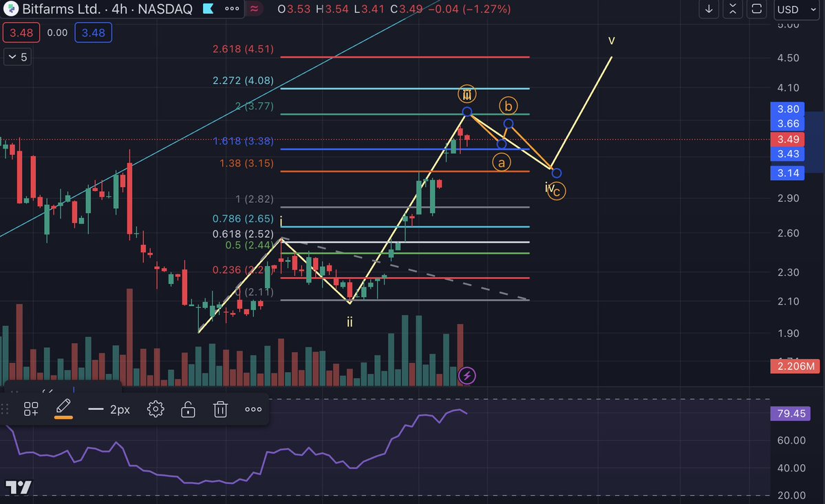Click the red 3.49 current price tag
Viewport: 825px width, 504px height.
[788, 140]
